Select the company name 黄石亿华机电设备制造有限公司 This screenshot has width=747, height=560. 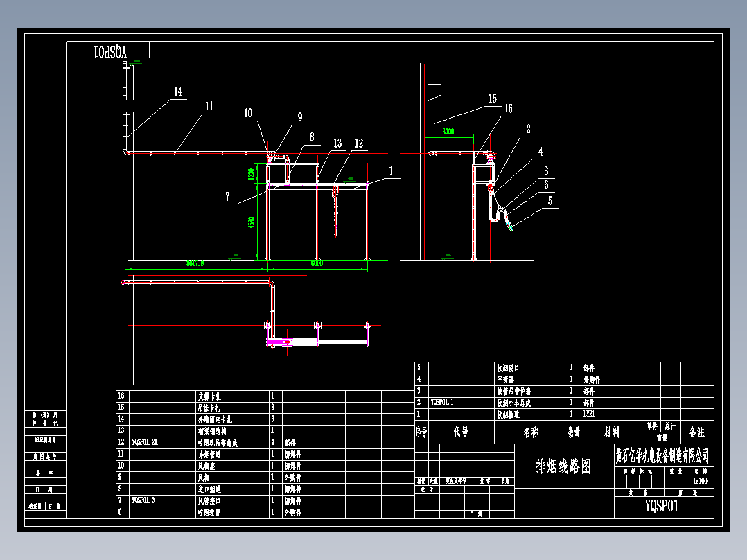[662, 455]
